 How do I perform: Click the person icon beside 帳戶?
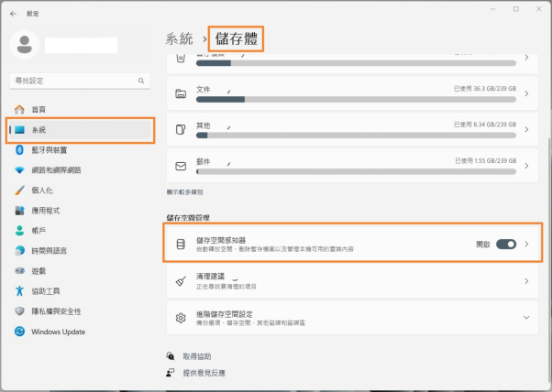coord(20,231)
